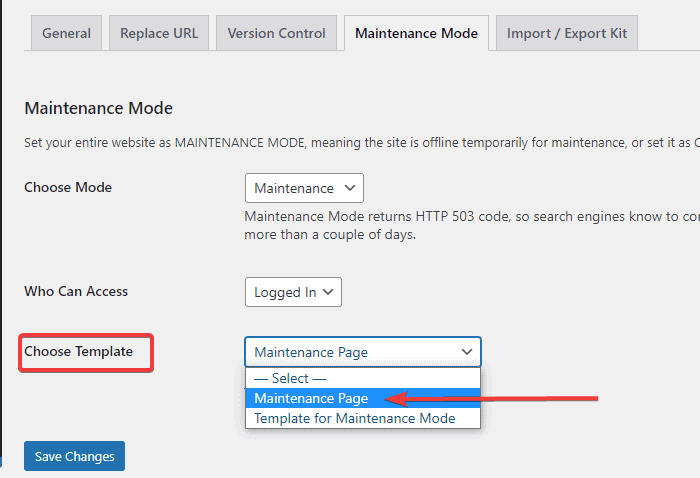The width and height of the screenshot is (700, 478).
Task: Collapse the Choose Template dropdown box
Action: (362, 352)
